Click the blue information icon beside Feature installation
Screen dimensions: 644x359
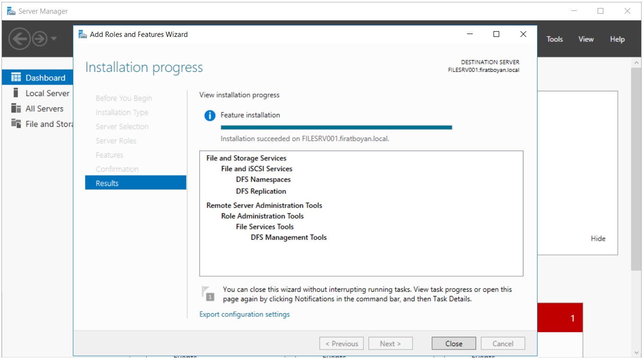210,115
